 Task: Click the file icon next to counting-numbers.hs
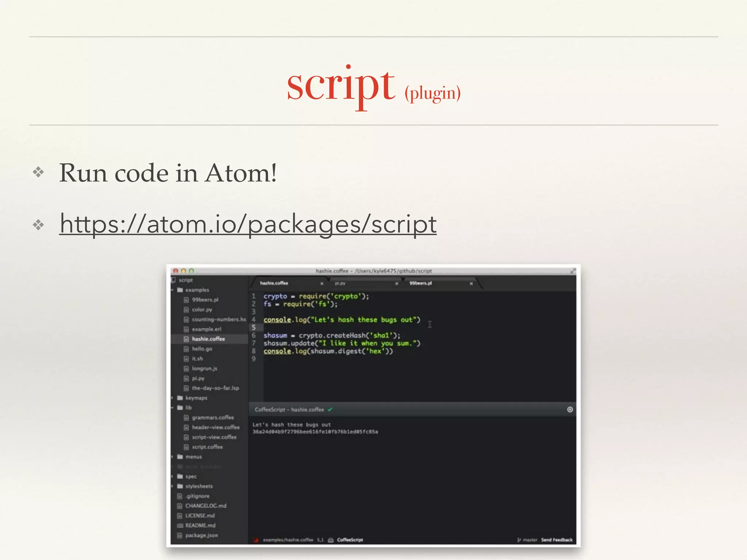186,319
